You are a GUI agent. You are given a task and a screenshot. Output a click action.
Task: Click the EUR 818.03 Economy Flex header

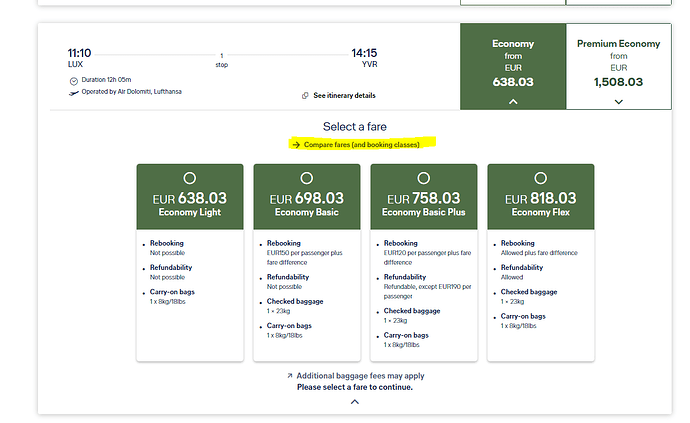click(541, 197)
